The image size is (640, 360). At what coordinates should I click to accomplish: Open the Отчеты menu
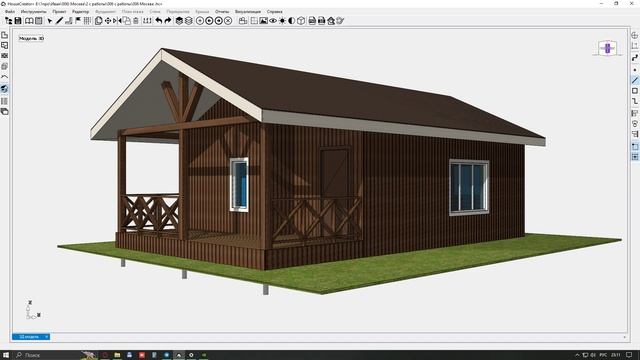[222, 11]
